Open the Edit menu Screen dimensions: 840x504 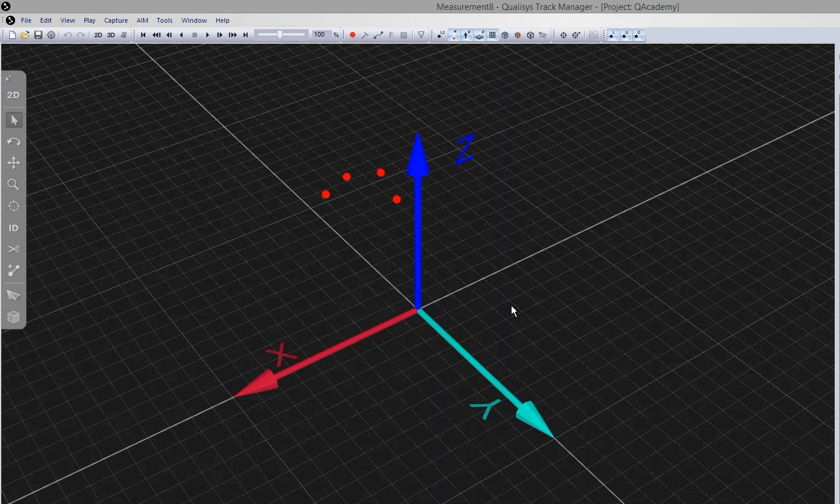[46, 20]
